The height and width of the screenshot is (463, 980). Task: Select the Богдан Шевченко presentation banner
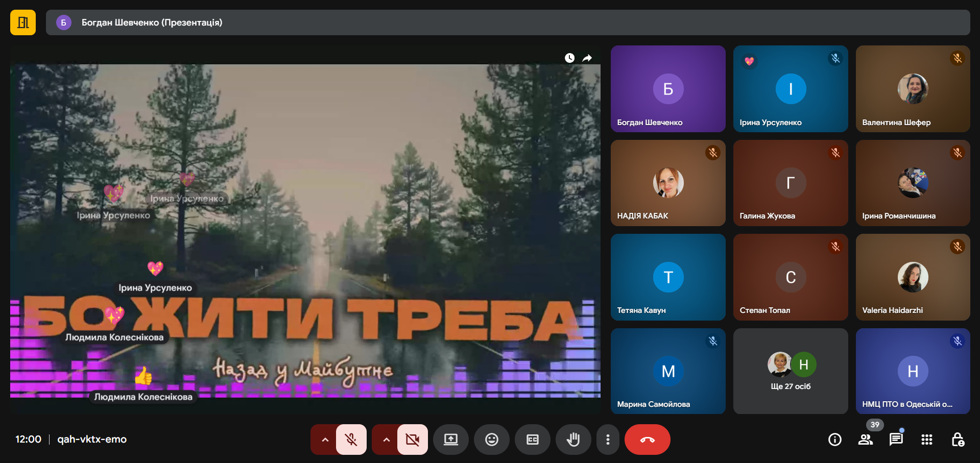[508, 22]
